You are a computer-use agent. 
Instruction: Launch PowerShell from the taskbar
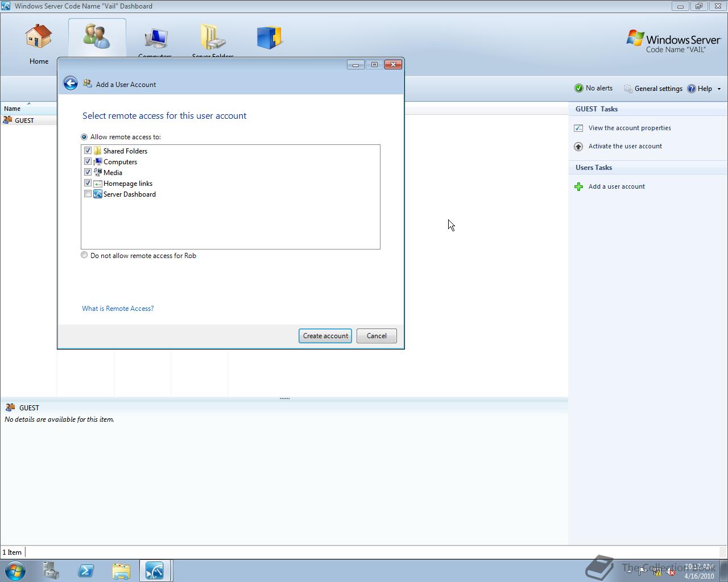(x=86, y=570)
